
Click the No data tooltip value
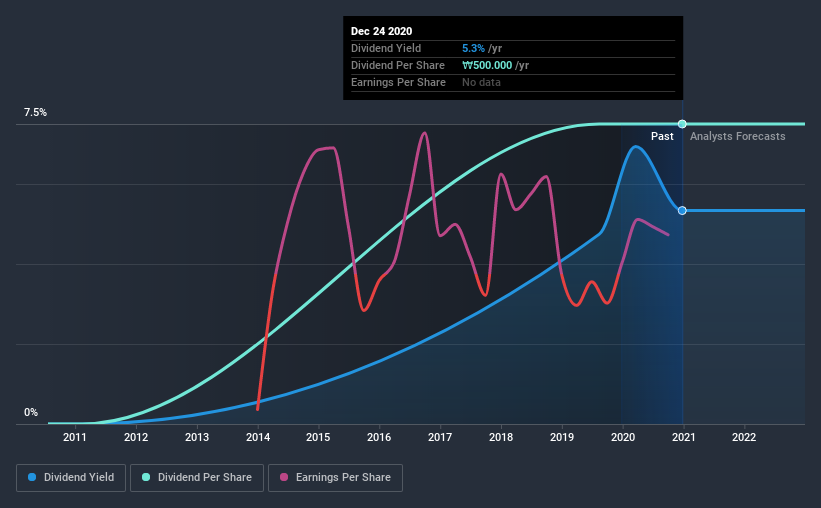click(x=481, y=82)
